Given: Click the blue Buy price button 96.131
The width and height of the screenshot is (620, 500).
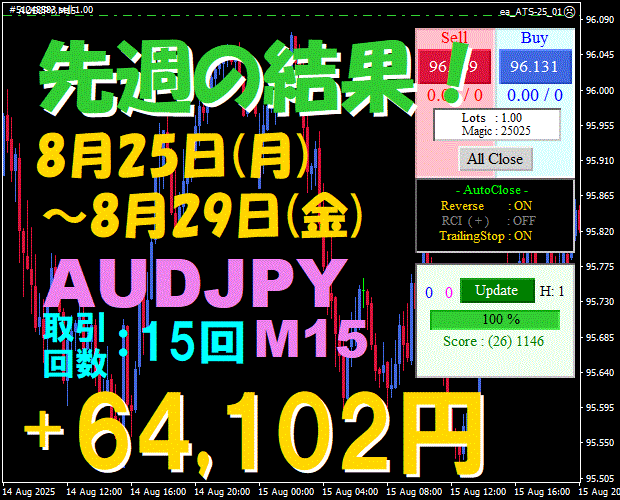Looking at the screenshot, I should [x=533, y=66].
